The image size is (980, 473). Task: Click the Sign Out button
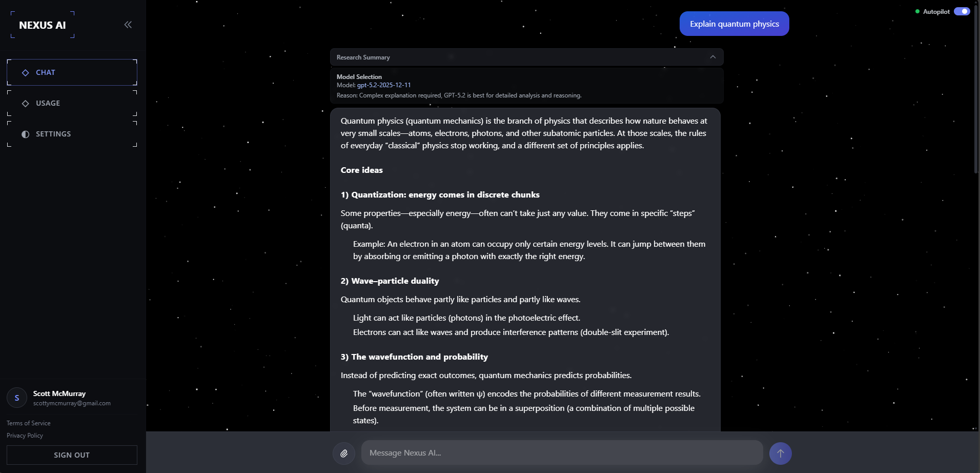pos(72,455)
